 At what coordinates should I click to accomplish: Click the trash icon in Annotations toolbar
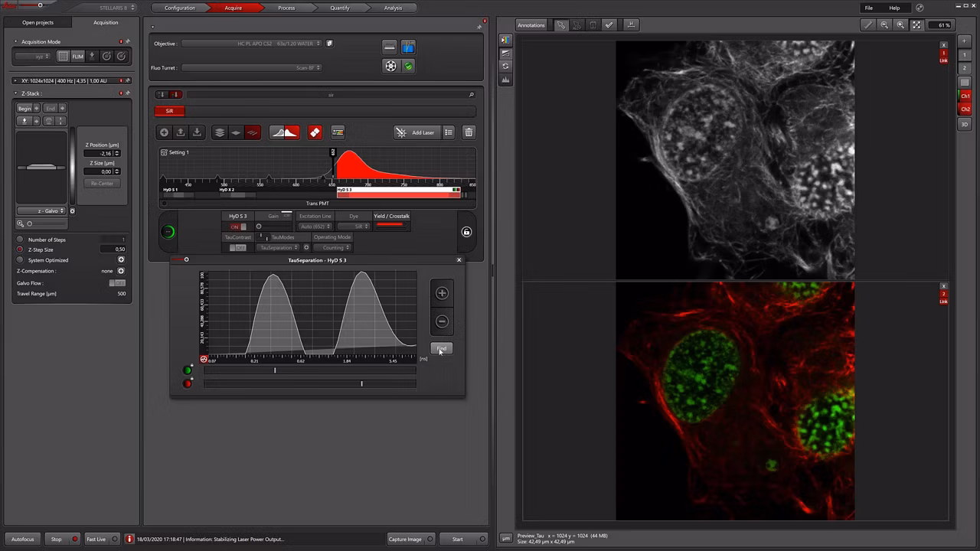tap(593, 25)
